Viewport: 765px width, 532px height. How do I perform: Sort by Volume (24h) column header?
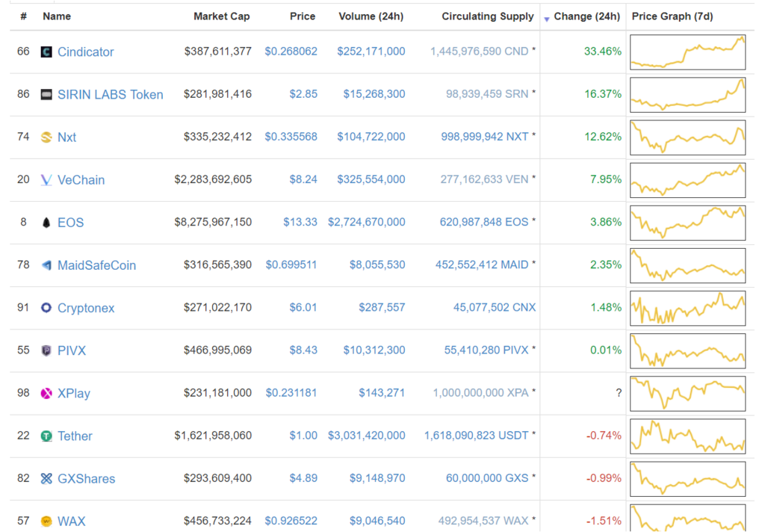click(371, 16)
